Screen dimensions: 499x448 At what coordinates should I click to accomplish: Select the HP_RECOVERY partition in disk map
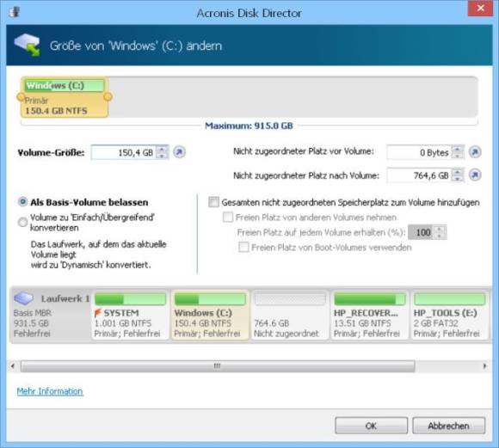pos(369,315)
